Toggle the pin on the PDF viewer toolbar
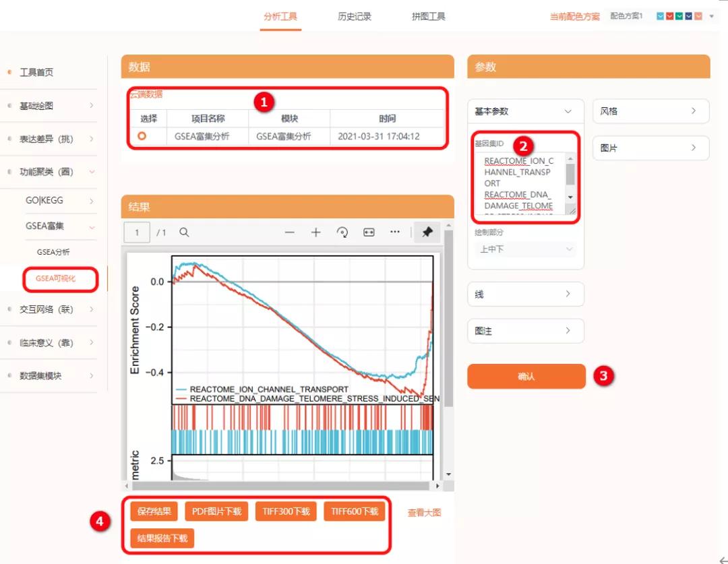 [428, 231]
